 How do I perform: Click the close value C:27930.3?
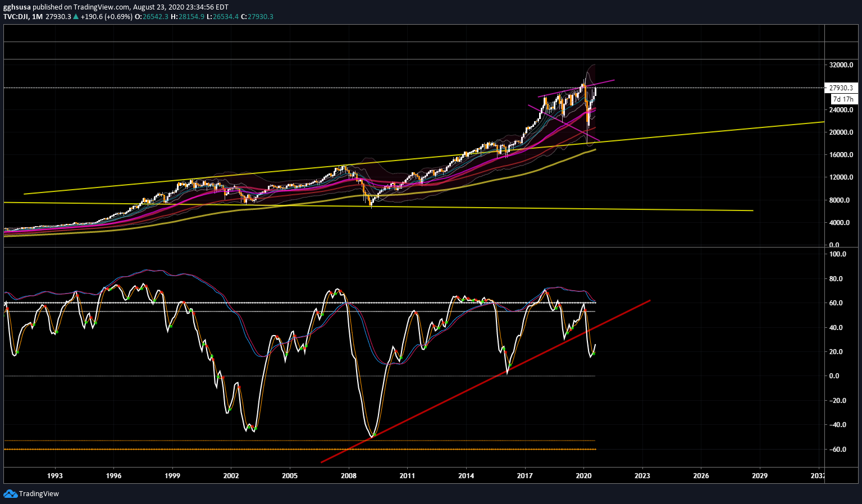(257, 17)
